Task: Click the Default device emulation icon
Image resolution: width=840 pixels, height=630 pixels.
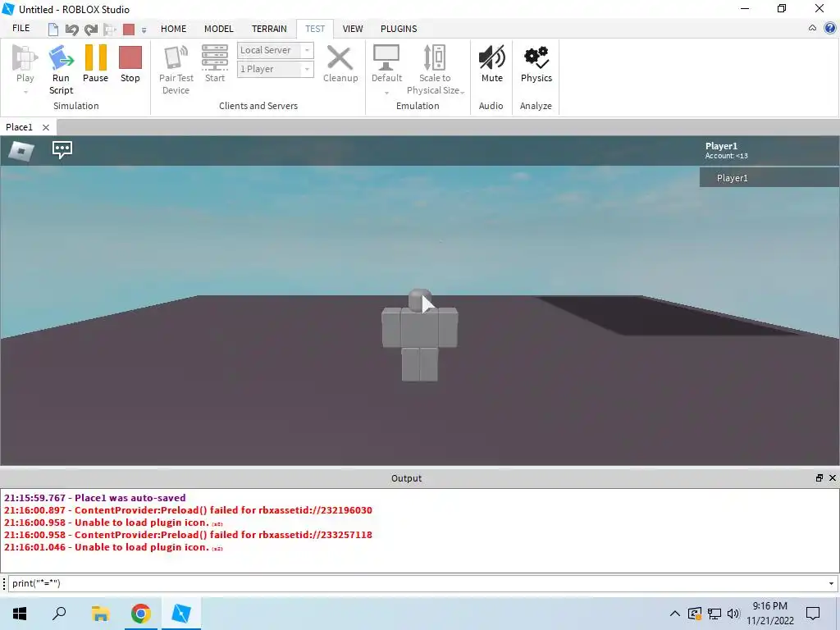Action: tap(386, 58)
